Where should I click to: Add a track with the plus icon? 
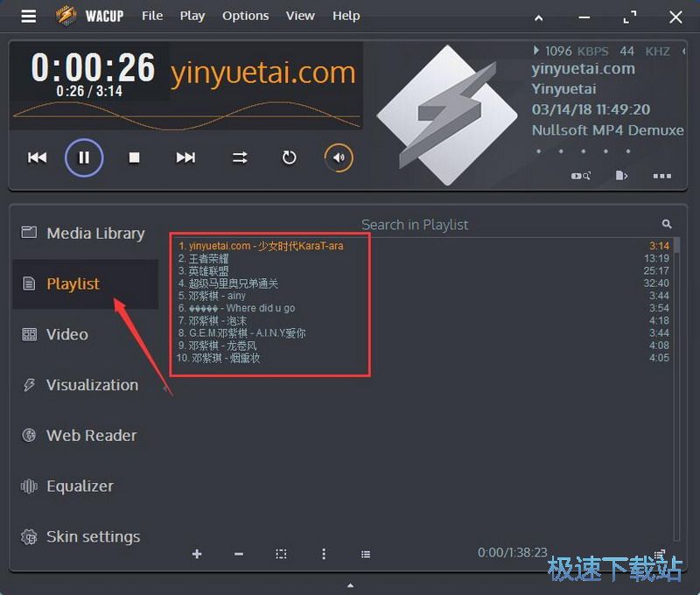click(197, 554)
